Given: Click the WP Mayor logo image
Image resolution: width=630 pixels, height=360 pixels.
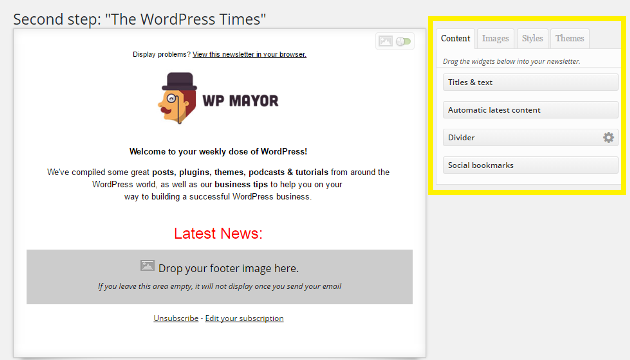Looking at the screenshot, I should tap(218, 98).
